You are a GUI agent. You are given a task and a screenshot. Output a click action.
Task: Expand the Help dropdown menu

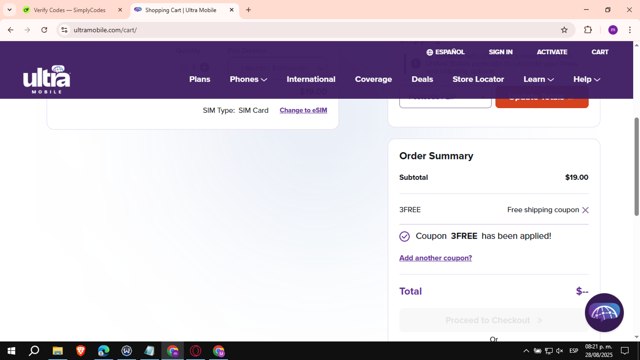coord(587,79)
